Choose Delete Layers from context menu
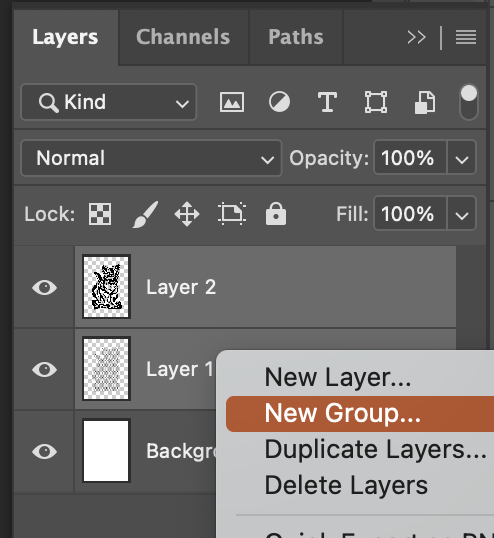The width and height of the screenshot is (494, 538). [x=360, y=486]
